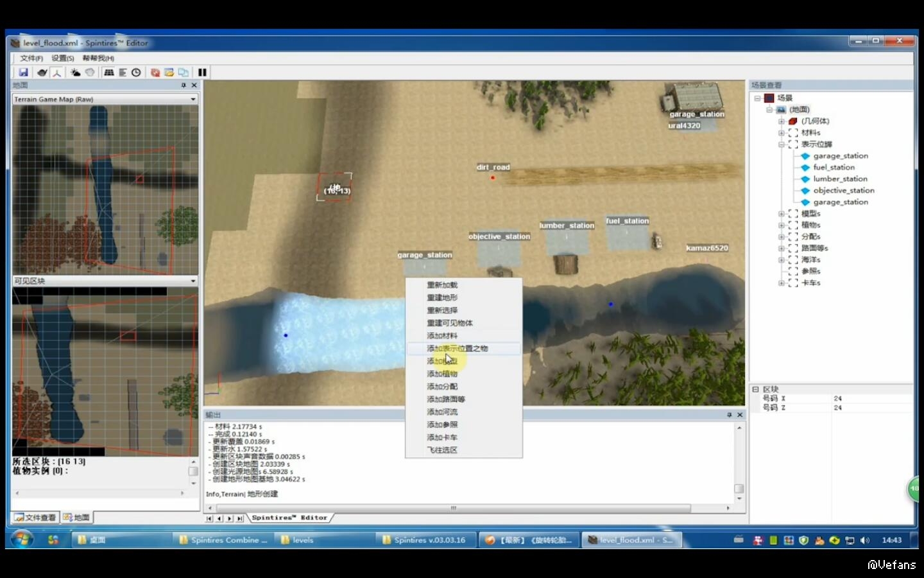Expand the (几何体) tree node

click(782, 121)
